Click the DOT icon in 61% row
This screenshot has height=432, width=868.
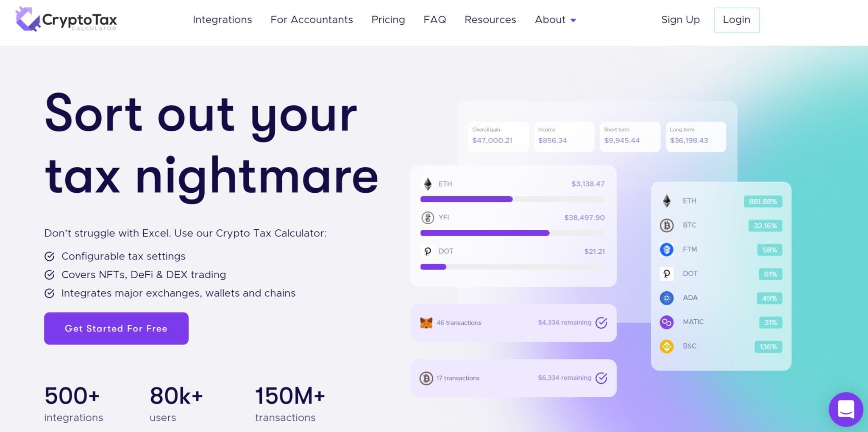coord(667,273)
